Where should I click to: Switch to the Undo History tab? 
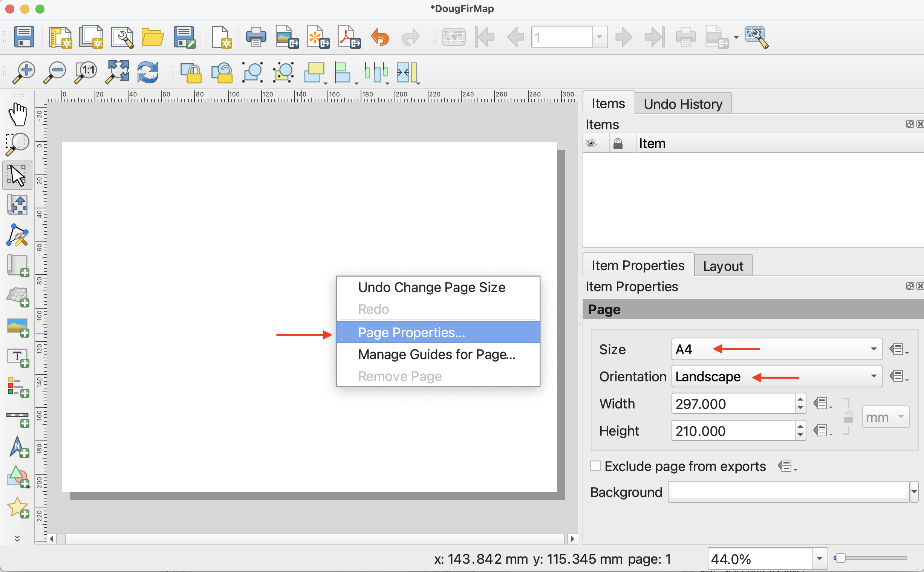coord(683,104)
